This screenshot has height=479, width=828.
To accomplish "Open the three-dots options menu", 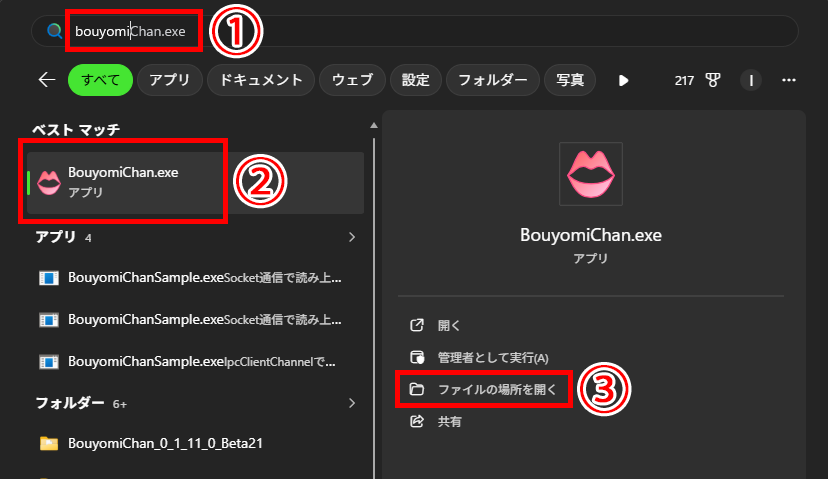I will (789, 80).
